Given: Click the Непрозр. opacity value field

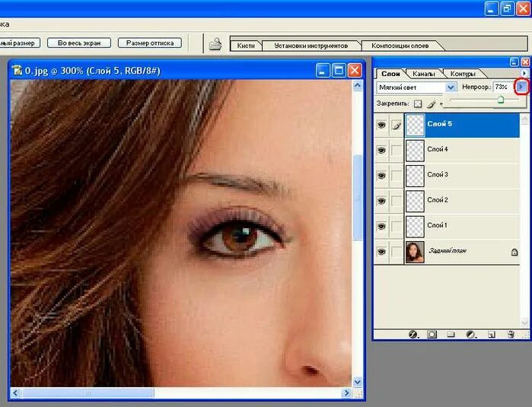Looking at the screenshot, I should pyautogui.click(x=504, y=87).
